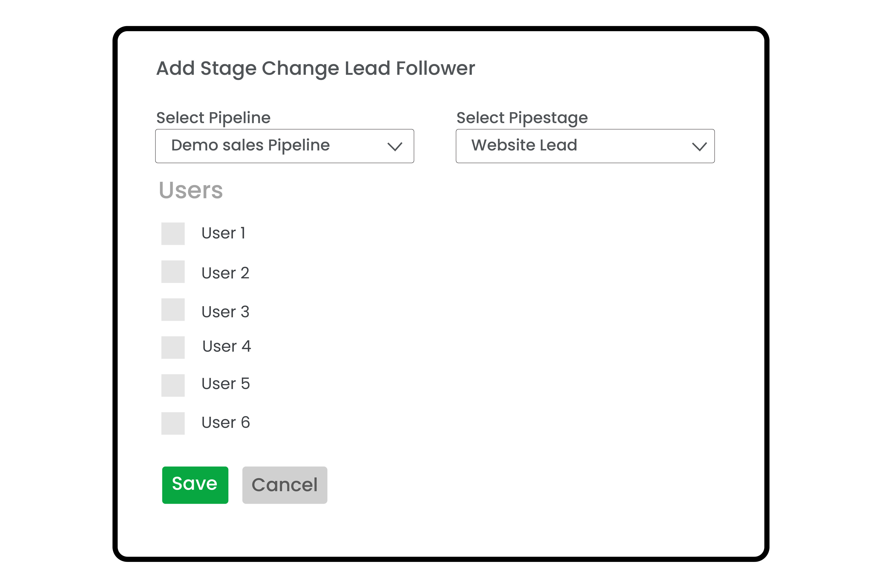Check the User 1 checkbox

tap(173, 234)
